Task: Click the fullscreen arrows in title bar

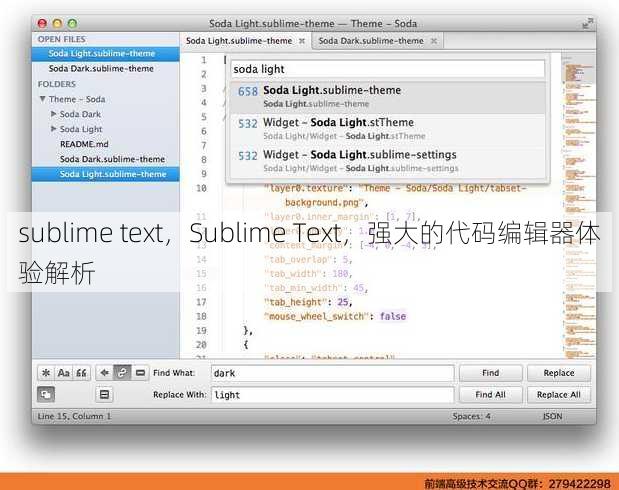Action: click(587, 23)
